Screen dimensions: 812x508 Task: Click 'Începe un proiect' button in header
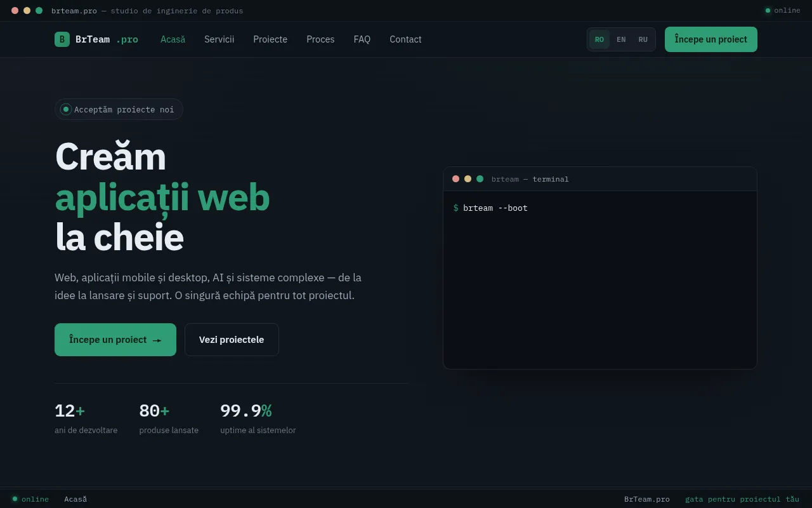tap(711, 39)
